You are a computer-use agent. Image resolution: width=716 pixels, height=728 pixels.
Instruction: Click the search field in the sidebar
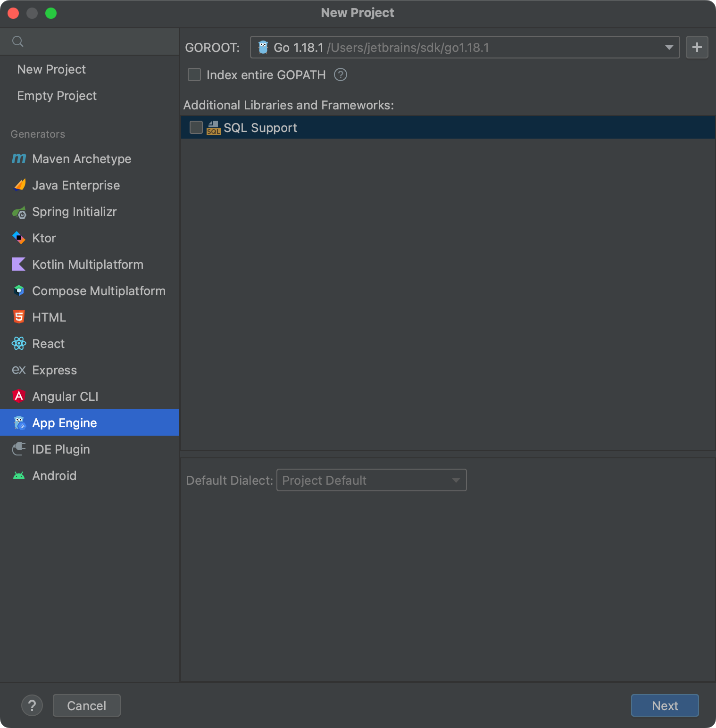click(89, 41)
